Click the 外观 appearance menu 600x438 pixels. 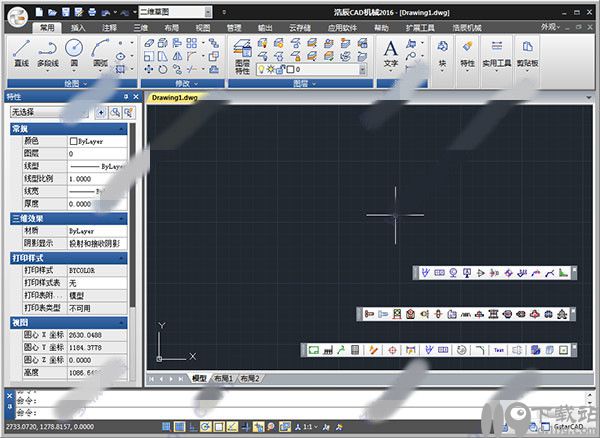[550, 27]
